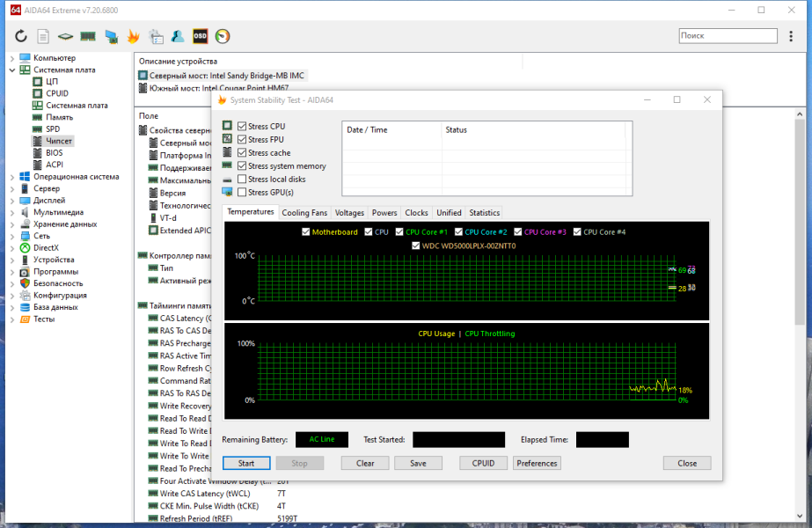Click the user account toolbar icon

coord(178,36)
